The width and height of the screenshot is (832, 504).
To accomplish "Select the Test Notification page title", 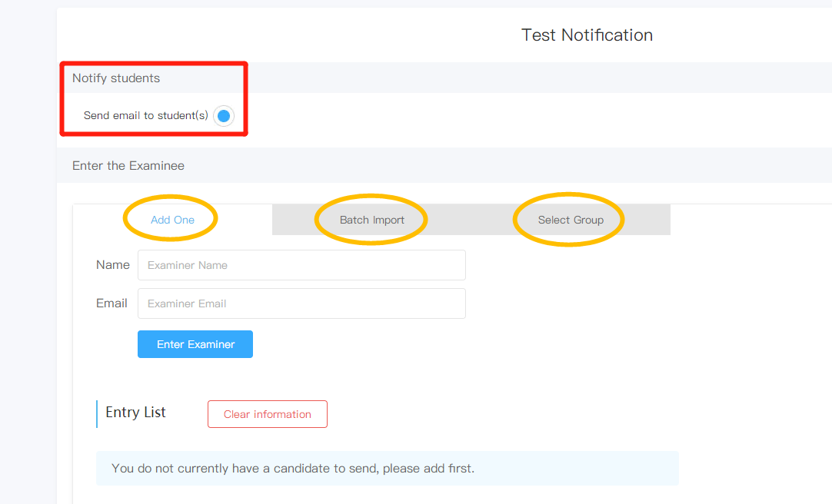I will tap(587, 35).
